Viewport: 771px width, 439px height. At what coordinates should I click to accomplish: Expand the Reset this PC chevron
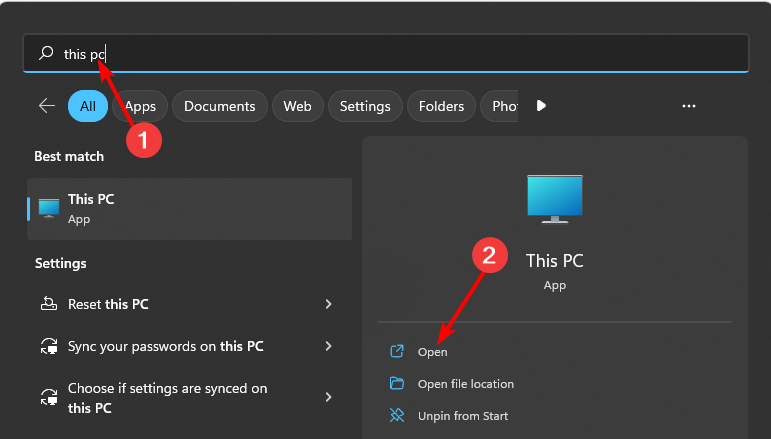coord(328,304)
